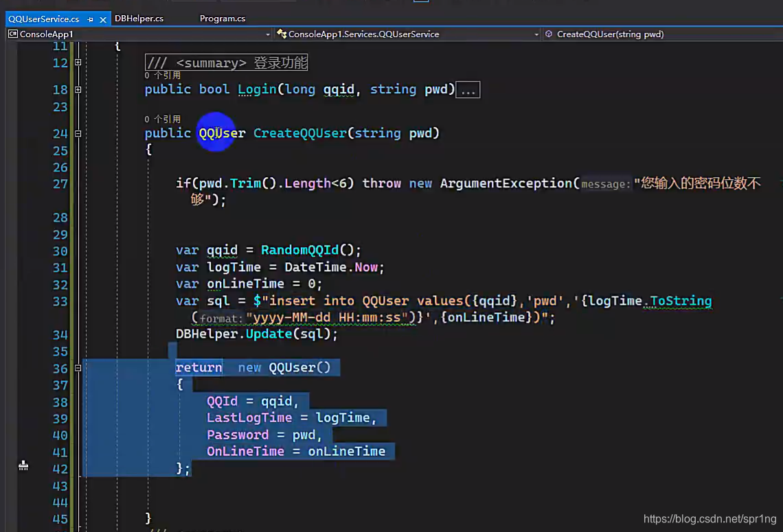Open the ConsoleApp1 project dropdown

point(268,34)
